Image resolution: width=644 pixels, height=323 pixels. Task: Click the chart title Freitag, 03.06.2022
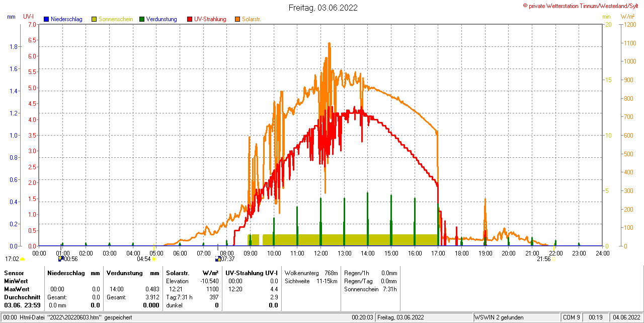(x=324, y=8)
